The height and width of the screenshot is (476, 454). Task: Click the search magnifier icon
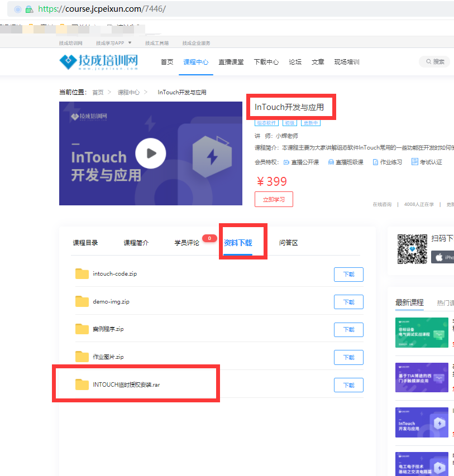coord(428,61)
